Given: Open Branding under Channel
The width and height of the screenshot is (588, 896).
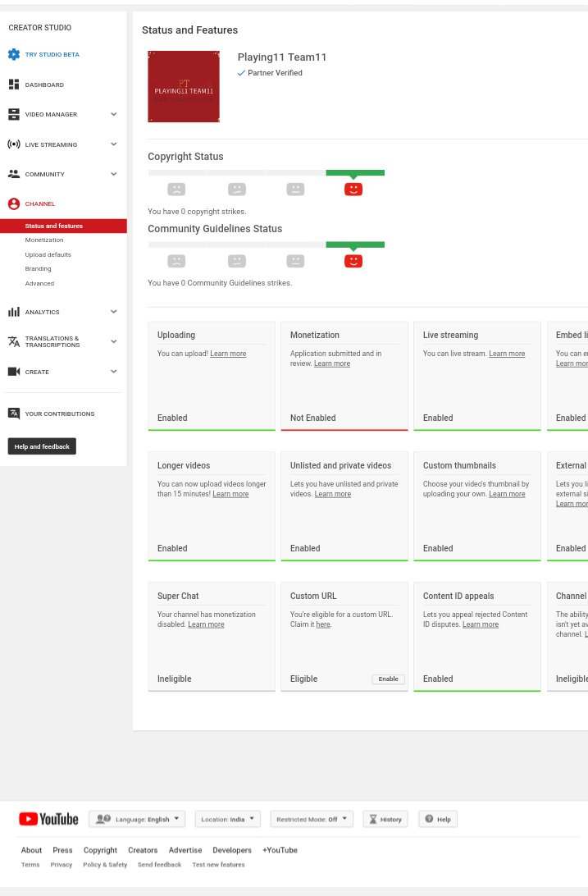Looking at the screenshot, I should tap(39, 268).
